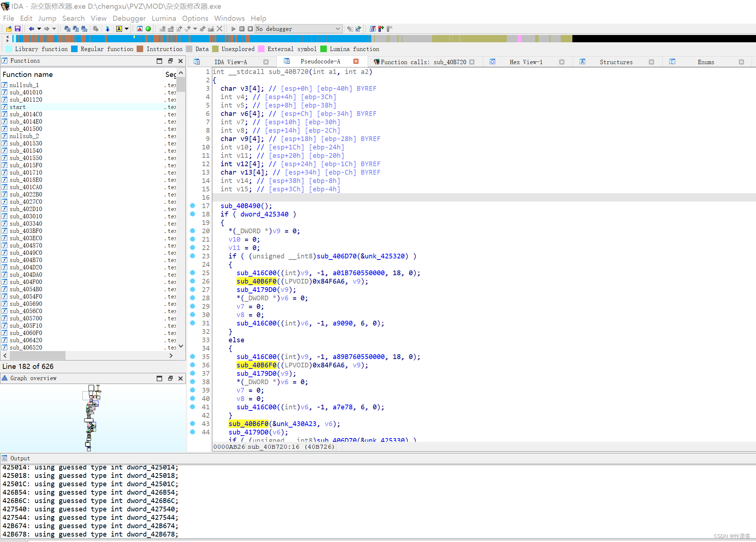The height and width of the screenshot is (542, 756).
Task: Maximize the Functions panel
Action: 159,61
